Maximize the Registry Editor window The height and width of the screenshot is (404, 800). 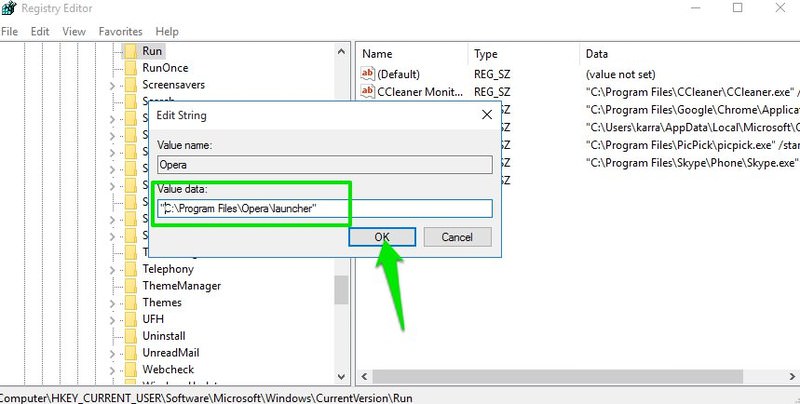738,8
